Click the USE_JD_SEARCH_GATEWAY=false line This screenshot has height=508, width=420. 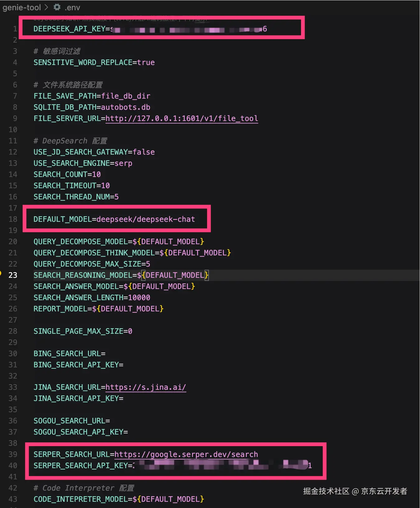[x=94, y=152]
